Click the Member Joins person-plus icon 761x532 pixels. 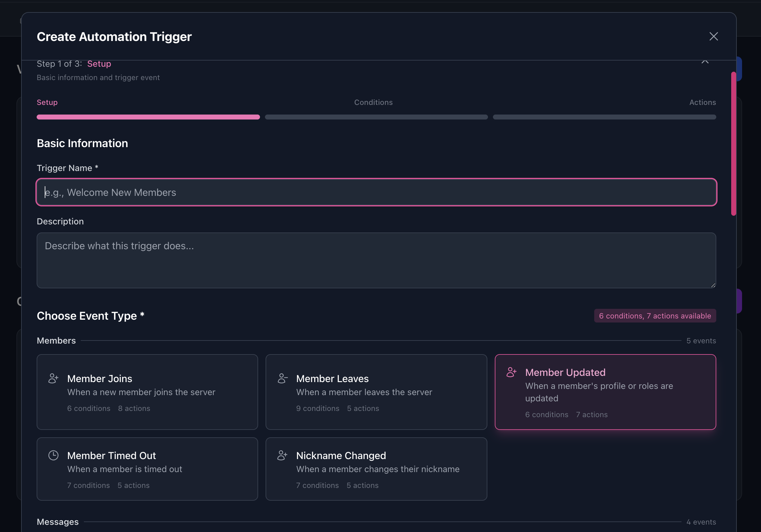pos(53,378)
